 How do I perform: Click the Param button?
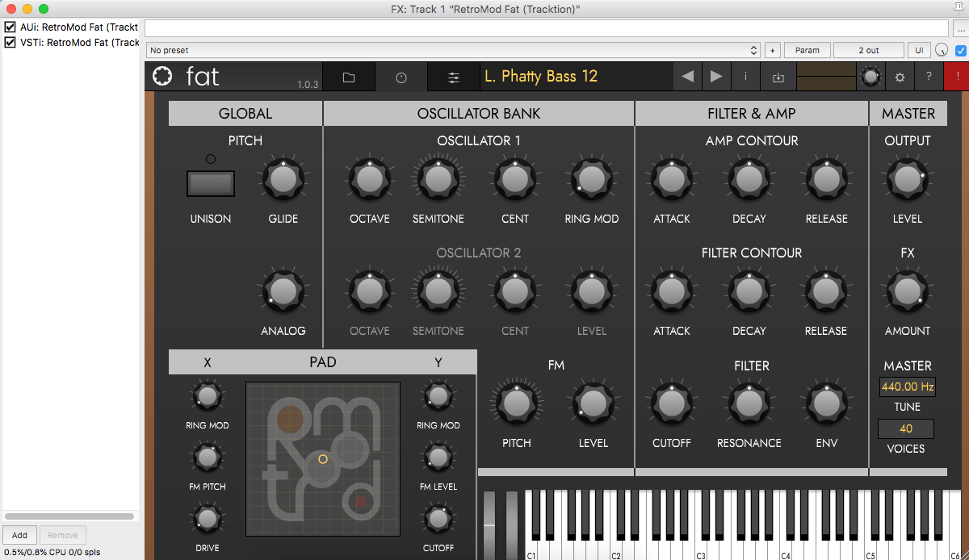pos(807,50)
